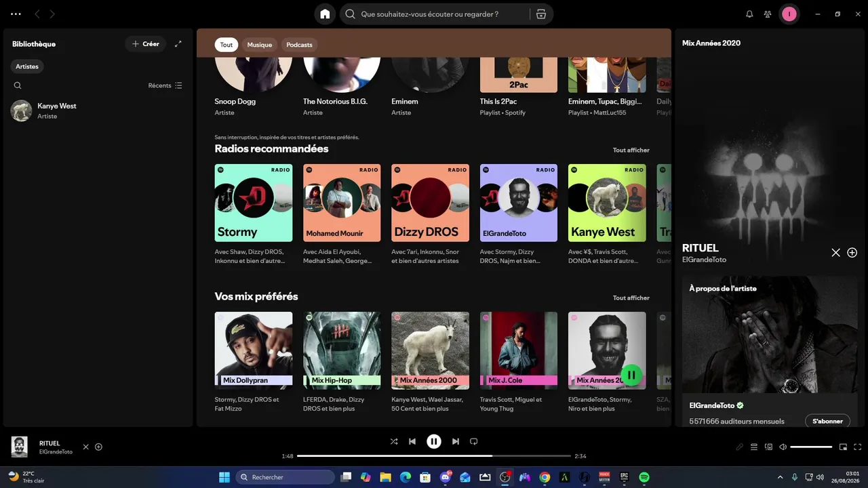This screenshot has height=488, width=868.
Task: Expand the Bibliothèque panel with the arrows icon
Action: pos(178,44)
